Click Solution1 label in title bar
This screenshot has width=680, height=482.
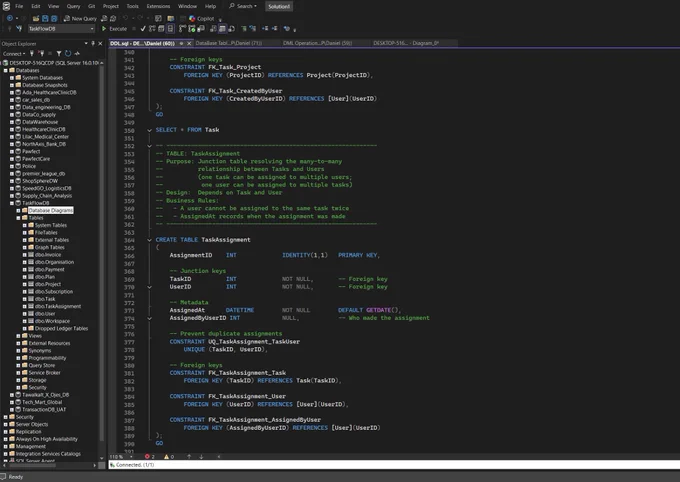click(279, 7)
